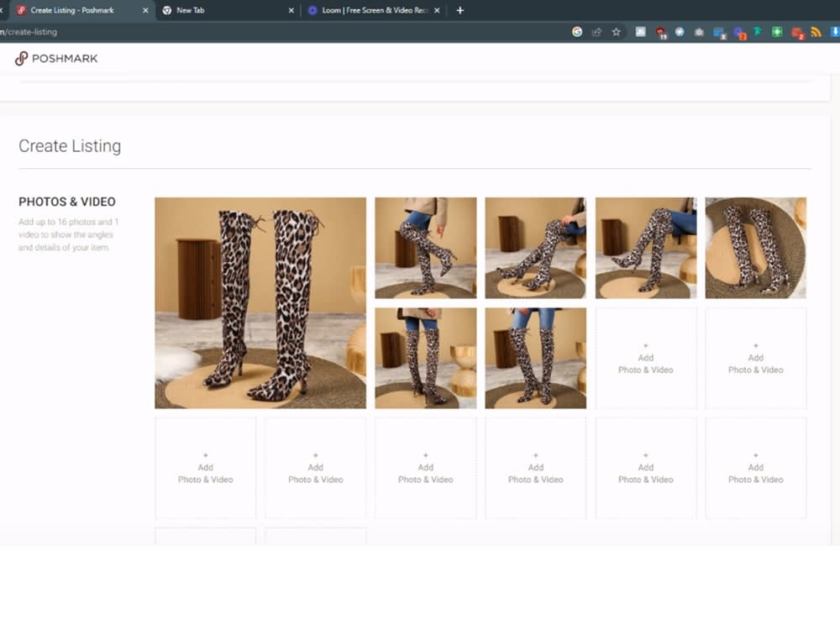Open the round blue-and-white extension icon

tap(680, 32)
